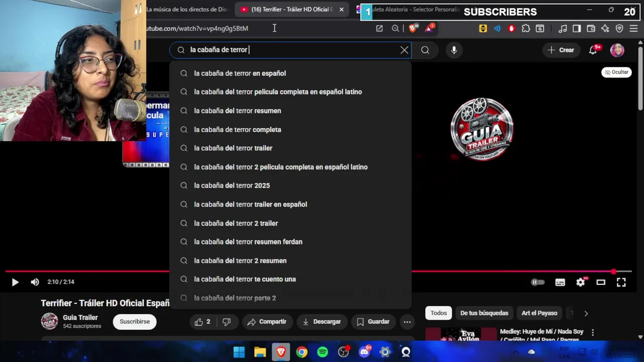The image size is (644, 362).
Task: Click Guia Trailer channel avatar
Action: click(x=49, y=321)
